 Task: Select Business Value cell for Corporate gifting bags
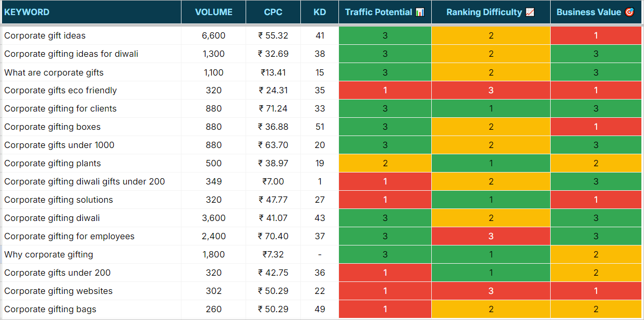tap(596, 309)
